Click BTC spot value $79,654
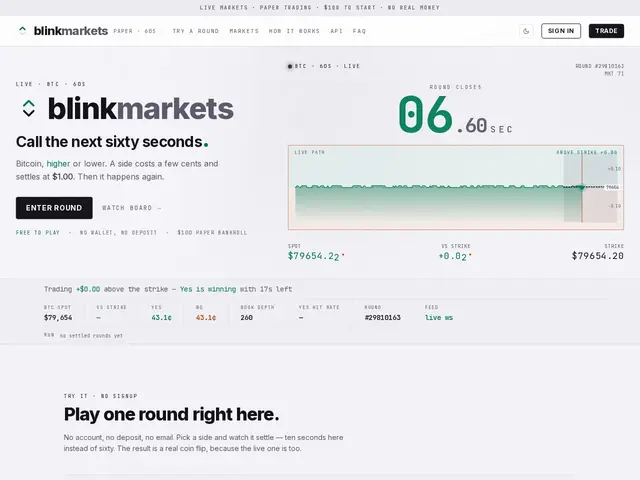This screenshot has width=640, height=480. [x=58, y=317]
